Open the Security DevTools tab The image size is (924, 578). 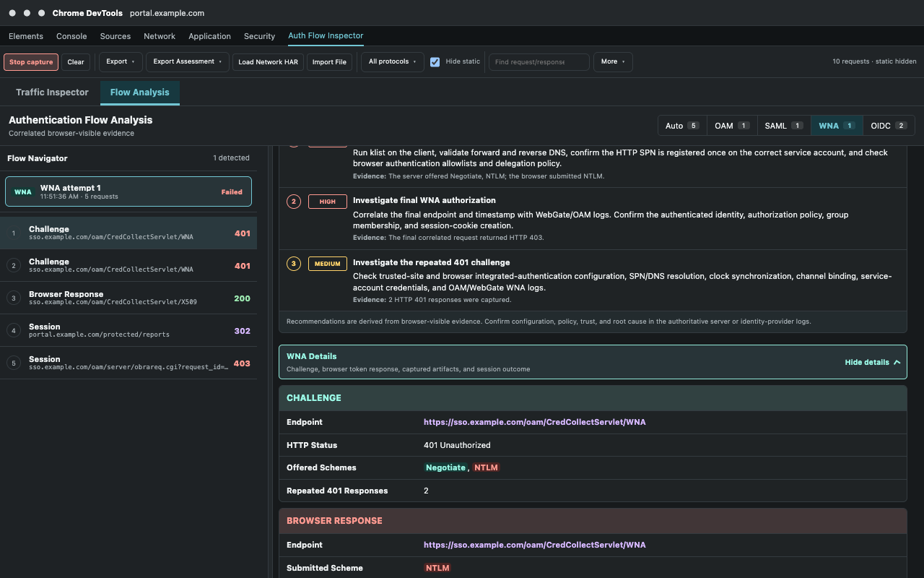(x=259, y=36)
